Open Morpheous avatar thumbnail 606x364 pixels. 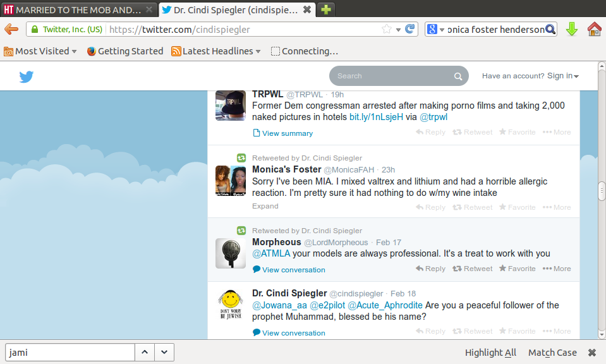(x=231, y=253)
